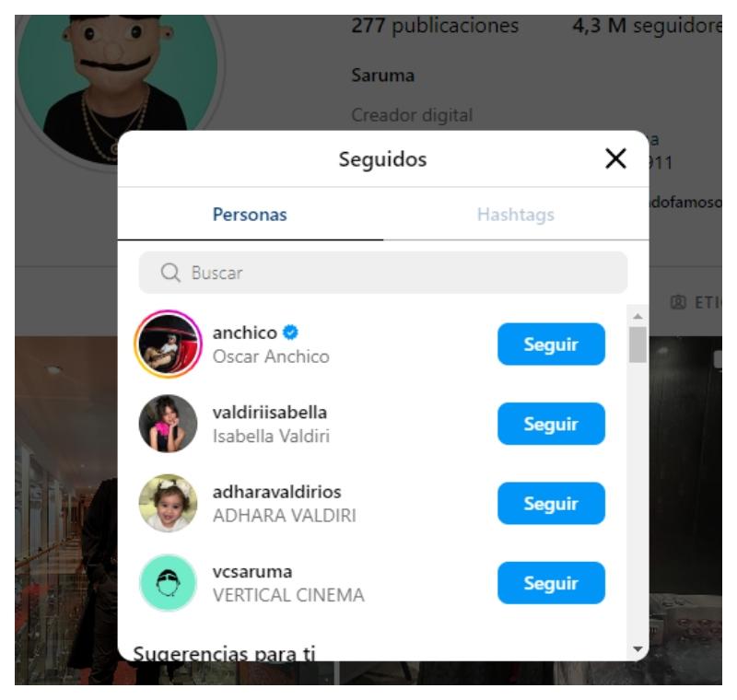This screenshot has height=700, width=737.
Task: Open adharavaldirios's avatar
Action: 169,503
